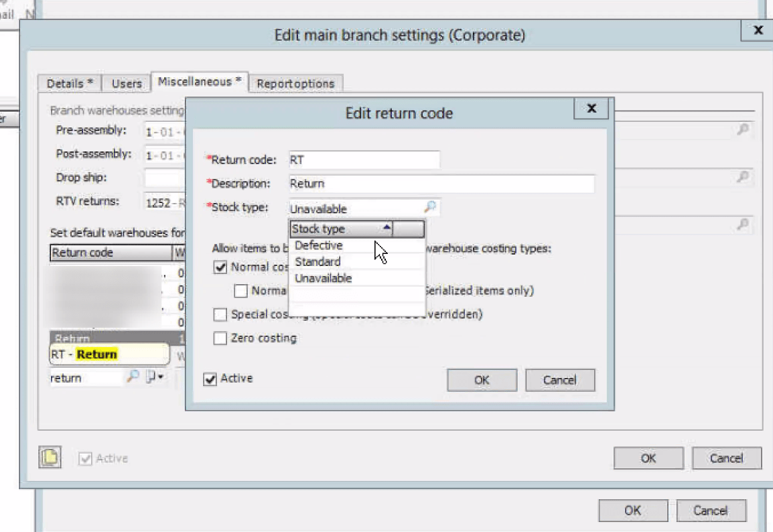
Task: Click the Drop ship field
Action: [165, 178]
